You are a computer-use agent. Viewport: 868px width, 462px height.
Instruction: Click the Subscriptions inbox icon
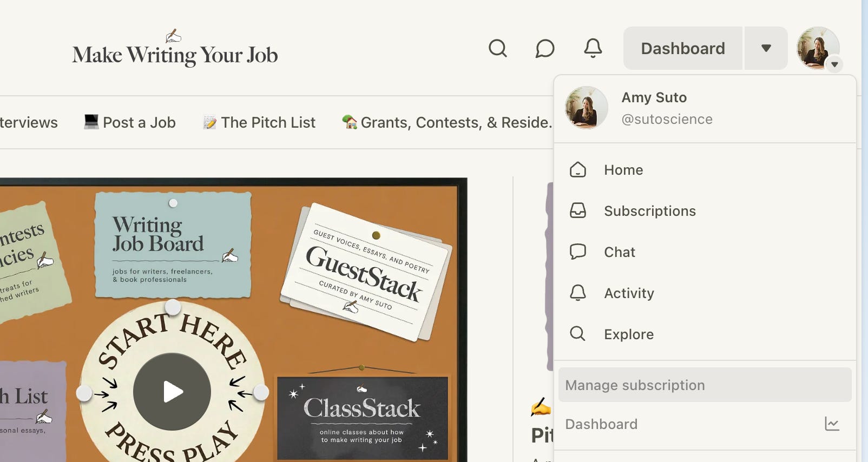click(x=578, y=210)
